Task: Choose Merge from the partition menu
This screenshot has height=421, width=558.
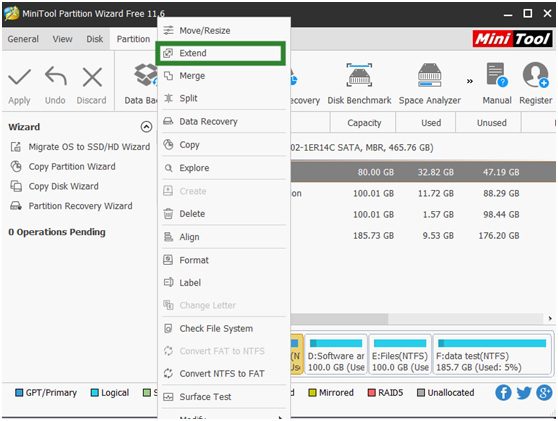Action: [223, 76]
